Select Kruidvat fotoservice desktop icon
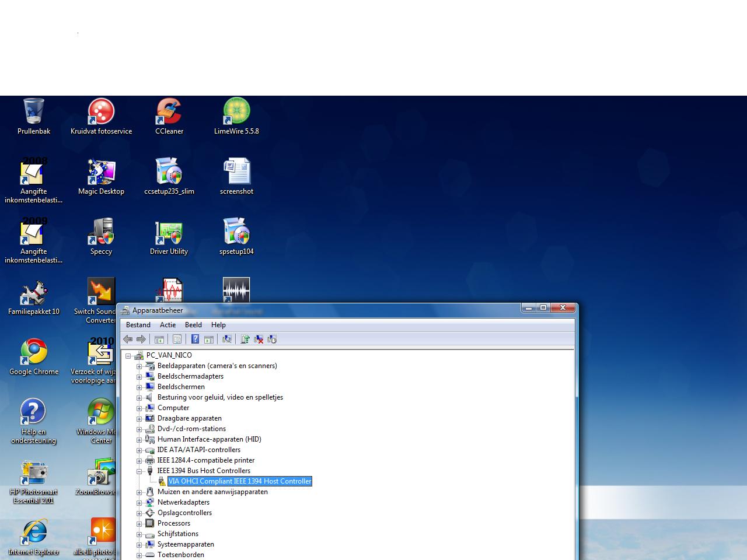Viewport: 747px width, 560px height. [101, 117]
